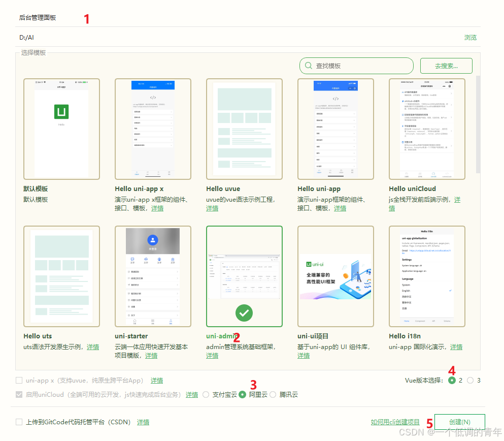This screenshot has width=504, height=441.
Task: Open 详情 link beside 启用uniCloud option
Action: tap(192, 395)
